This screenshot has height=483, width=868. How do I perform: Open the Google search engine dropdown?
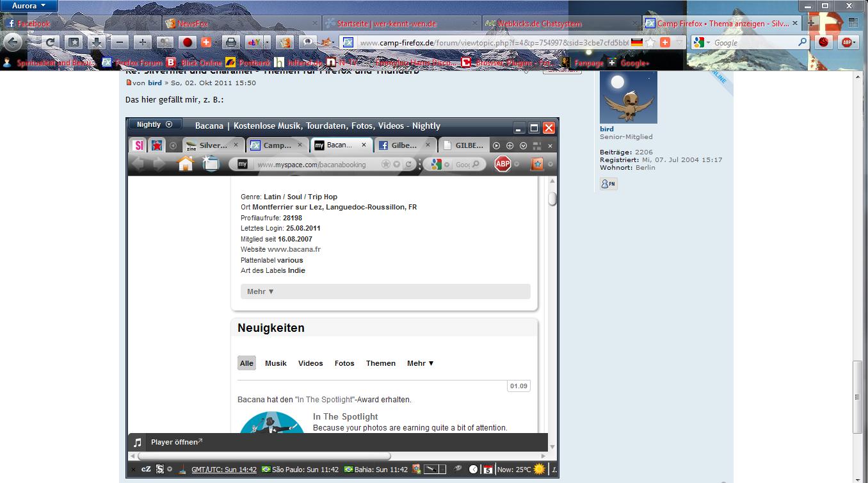tap(700, 42)
